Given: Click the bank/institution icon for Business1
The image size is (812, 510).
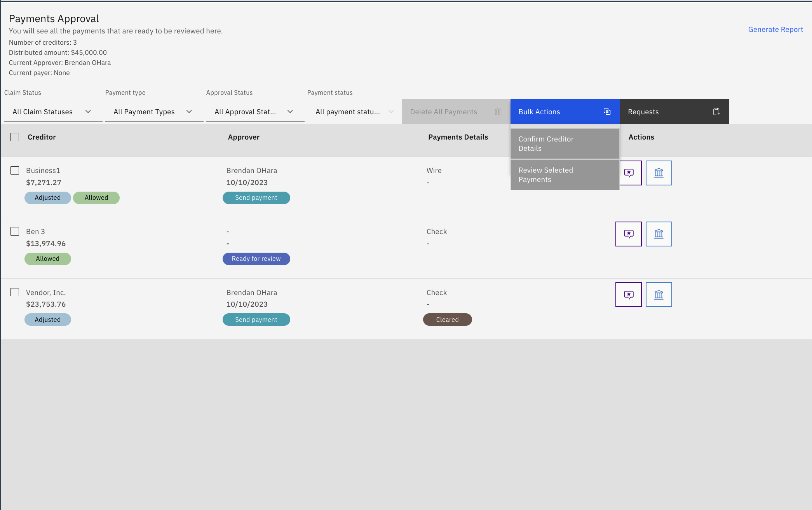Looking at the screenshot, I should click(x=658, y=173).
